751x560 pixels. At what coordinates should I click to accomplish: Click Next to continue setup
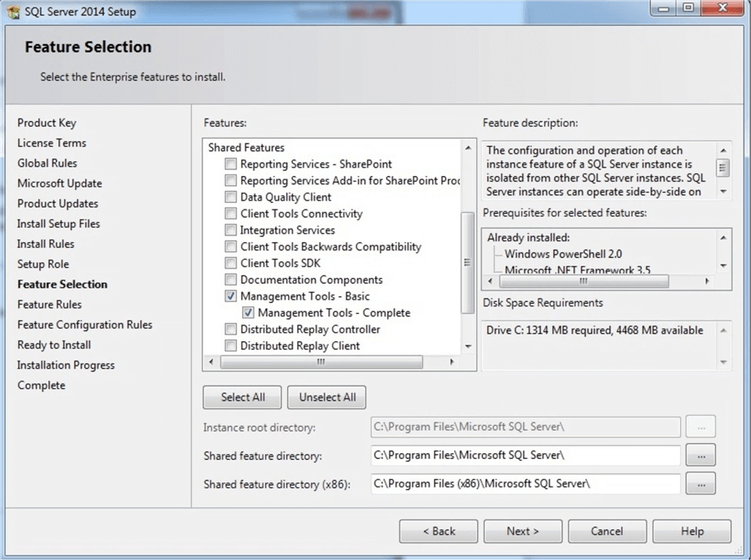pyautogui.click(x=522, y=532)
